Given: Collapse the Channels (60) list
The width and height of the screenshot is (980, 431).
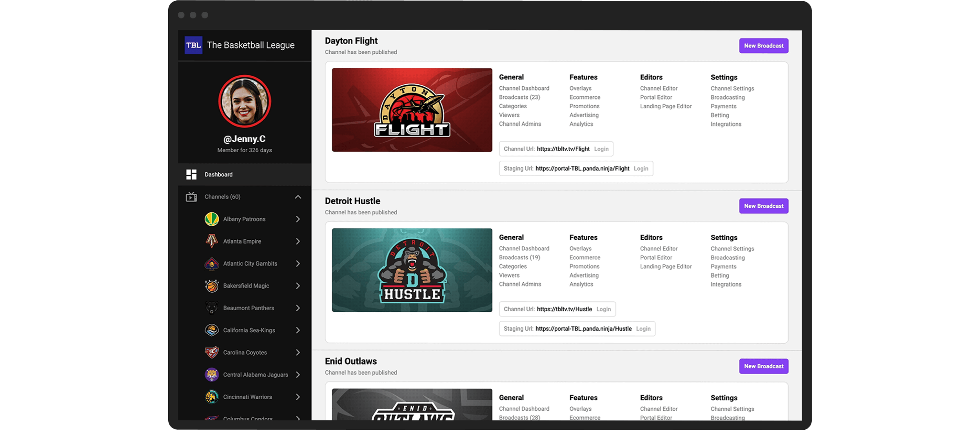Looking at the screenshot, I should [298, 197].
